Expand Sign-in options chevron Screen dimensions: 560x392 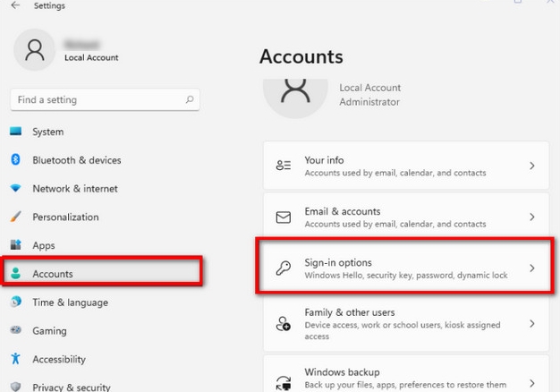pos(532,268)
